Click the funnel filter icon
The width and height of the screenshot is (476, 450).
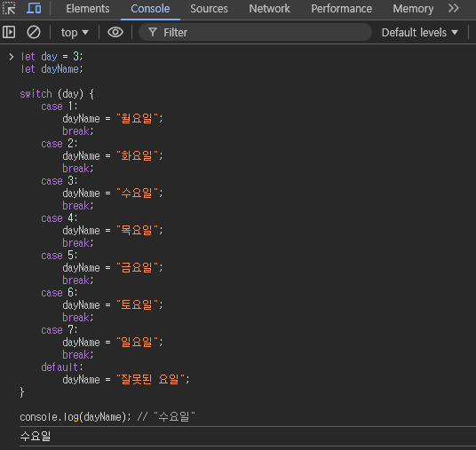click(x=153, y=32)
